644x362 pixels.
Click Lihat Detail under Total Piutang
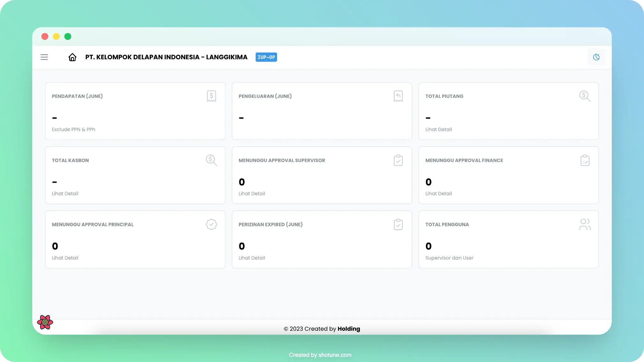438,129
